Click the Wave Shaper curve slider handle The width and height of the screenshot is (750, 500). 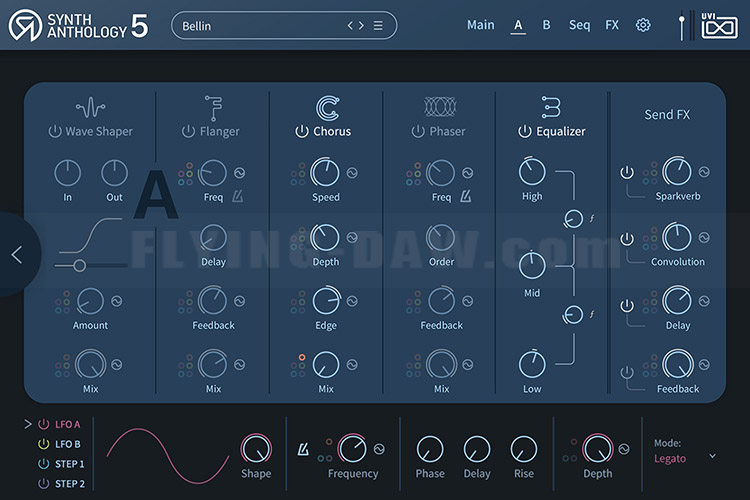click(x=79, y=265)
